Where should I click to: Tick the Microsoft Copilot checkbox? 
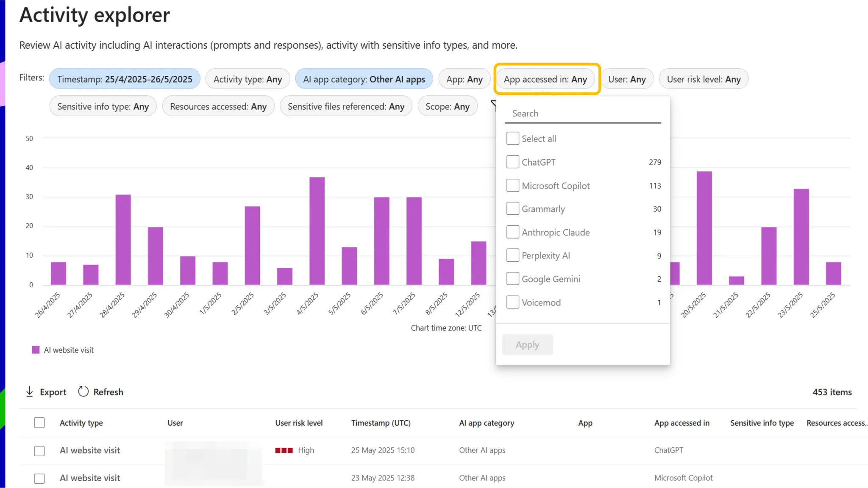tap(513, 186)
